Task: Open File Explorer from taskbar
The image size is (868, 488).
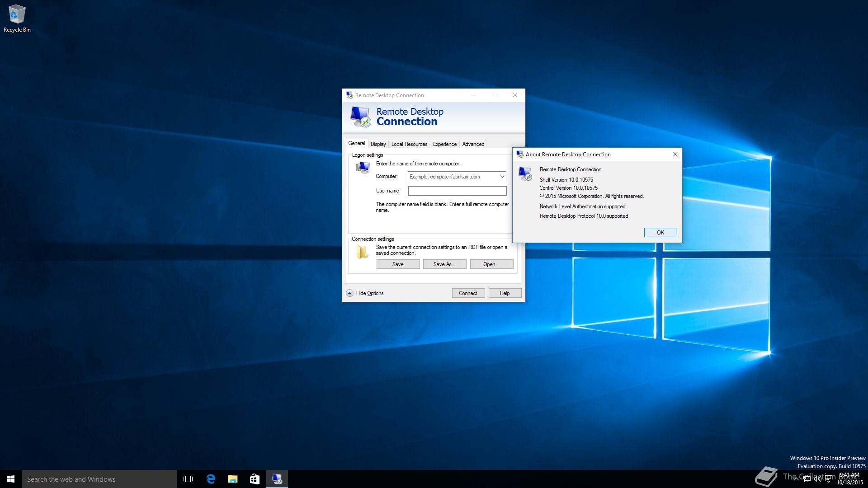Action: [x=233, y=479]
